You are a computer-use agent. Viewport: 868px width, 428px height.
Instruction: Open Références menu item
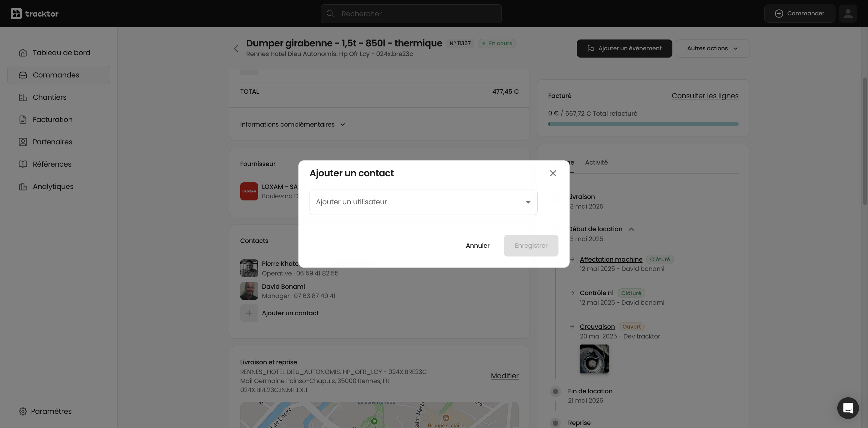tap(59, 164)
